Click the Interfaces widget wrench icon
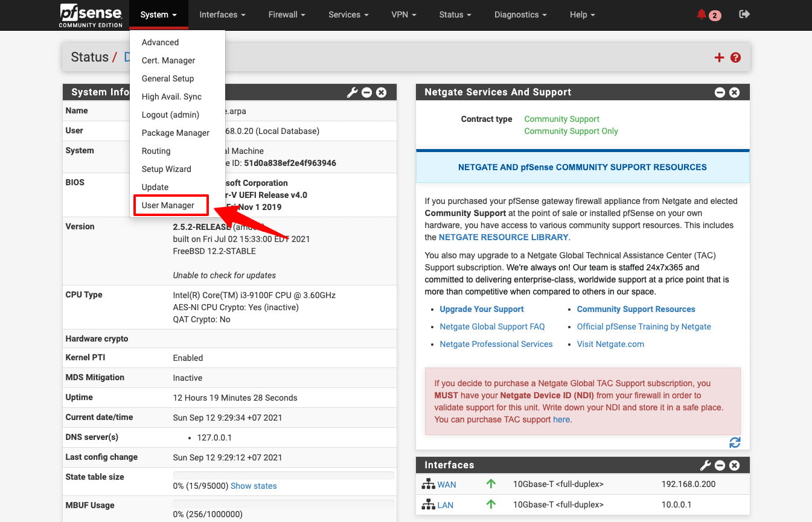The image size is (812, 522). [705, 465]
